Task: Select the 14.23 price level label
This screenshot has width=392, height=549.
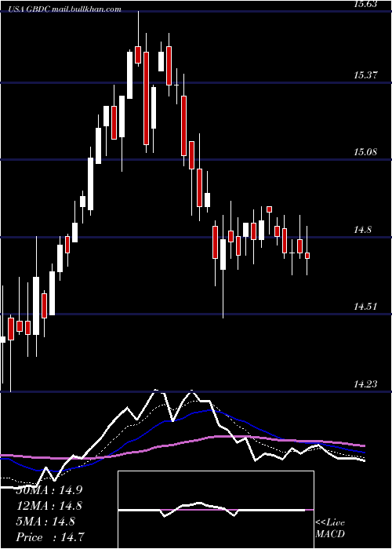Action: click(365, 384)
